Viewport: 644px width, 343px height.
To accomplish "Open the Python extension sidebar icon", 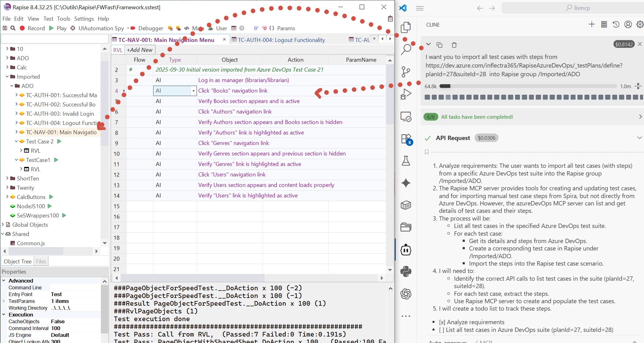I will pyautogui.click(x=406, y=271).
